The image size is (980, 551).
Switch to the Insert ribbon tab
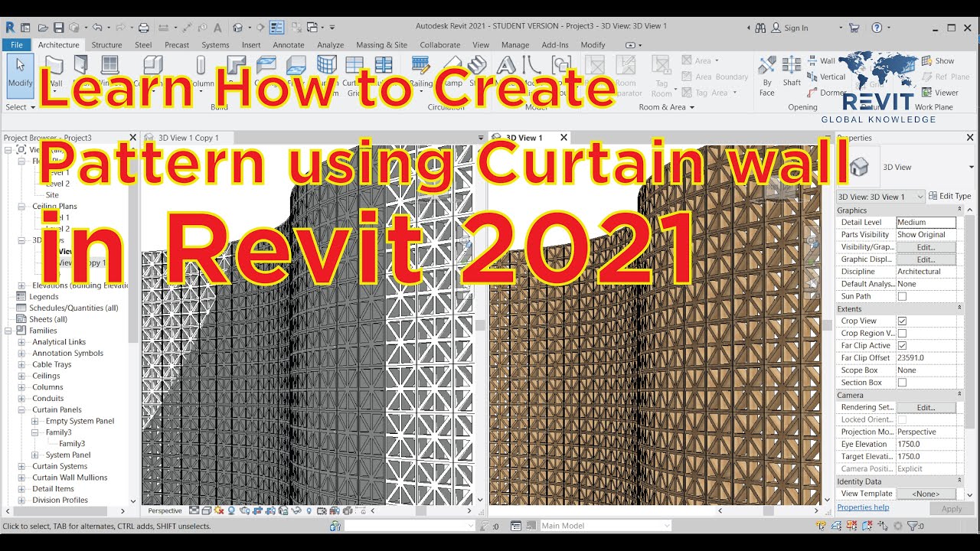point(251,45)
